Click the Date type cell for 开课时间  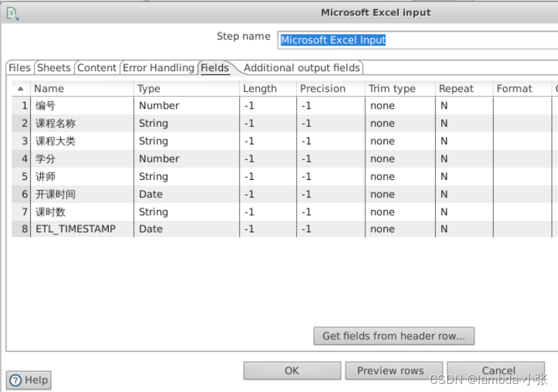pyautogui.click(x=187, y=194)
